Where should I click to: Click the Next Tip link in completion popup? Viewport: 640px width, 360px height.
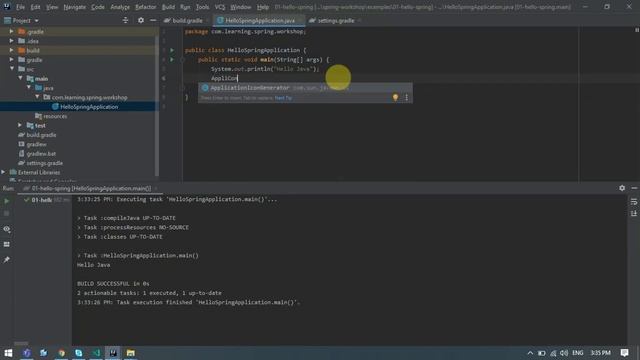[x=283, y=98]
